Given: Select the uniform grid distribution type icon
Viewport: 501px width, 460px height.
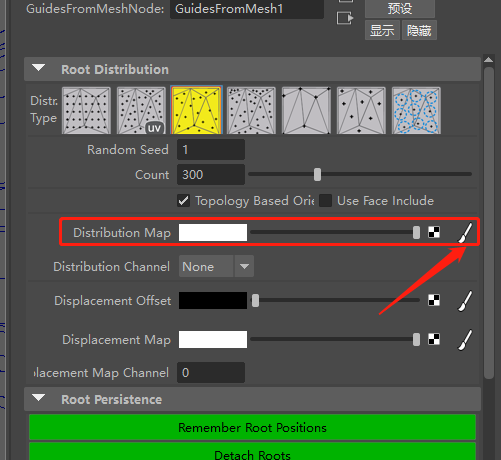Looking at the screenshot, I should coord(86,110).
